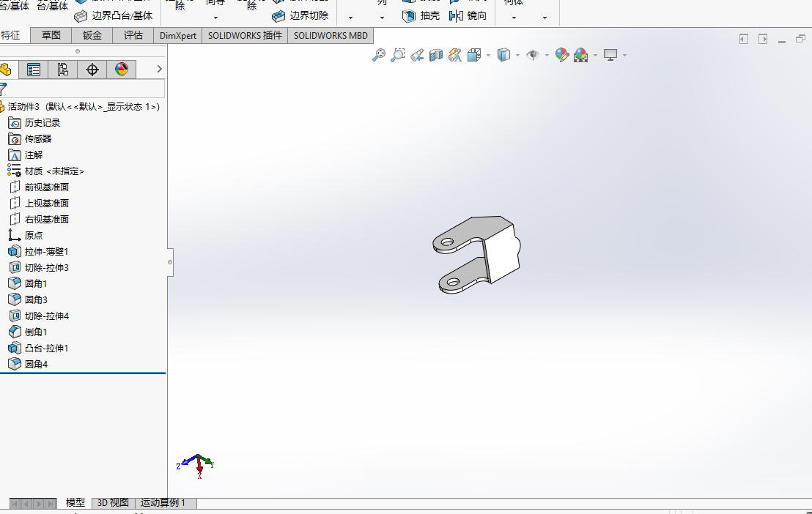Select 凸台-拉伸1 feature
This screenshot has width=812, height=514.
coord(38,348)
